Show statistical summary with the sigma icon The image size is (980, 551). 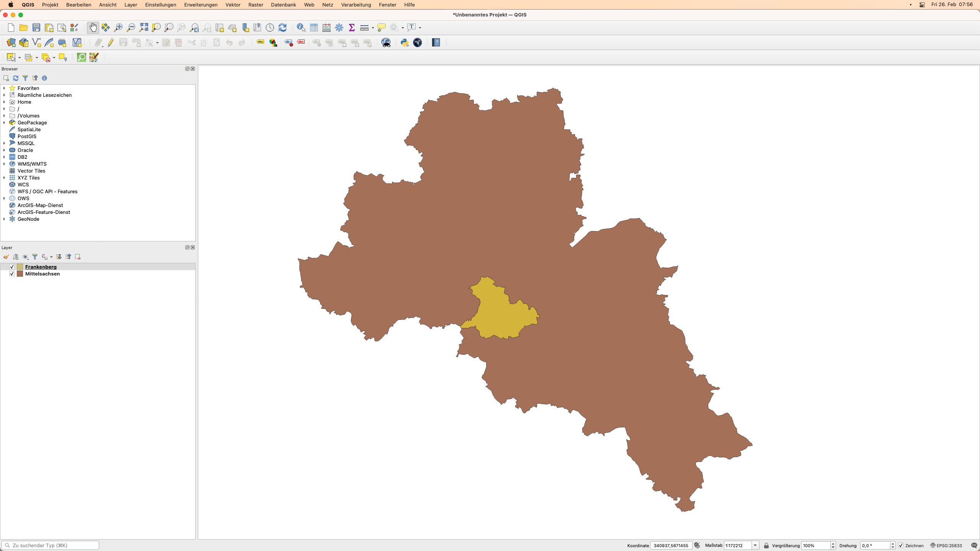[351, 28]
